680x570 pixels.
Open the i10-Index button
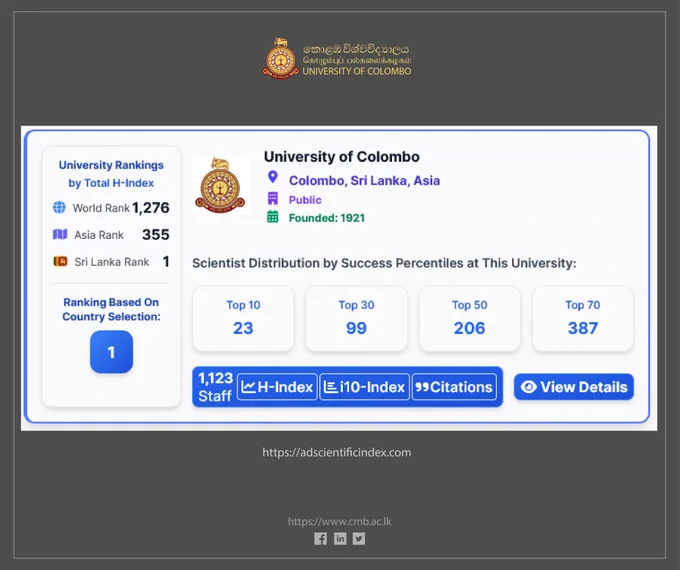click(x=364, y=387)
